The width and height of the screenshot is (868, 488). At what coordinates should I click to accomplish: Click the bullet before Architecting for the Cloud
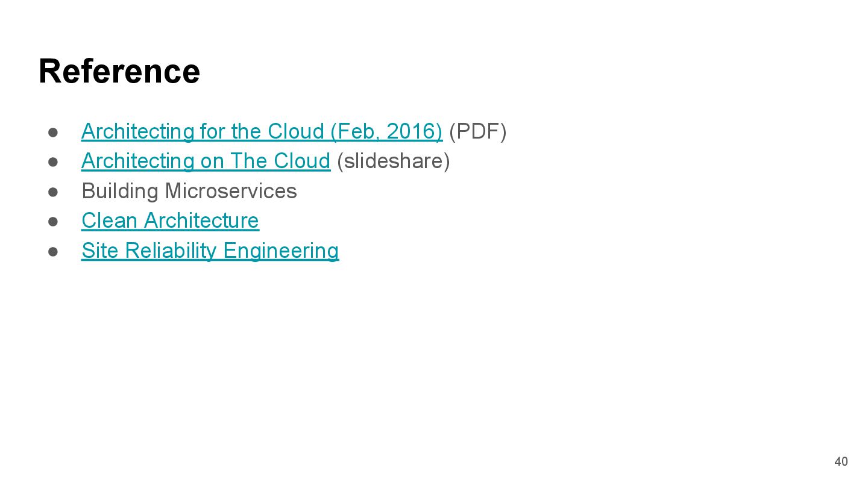tap(53, 132)
